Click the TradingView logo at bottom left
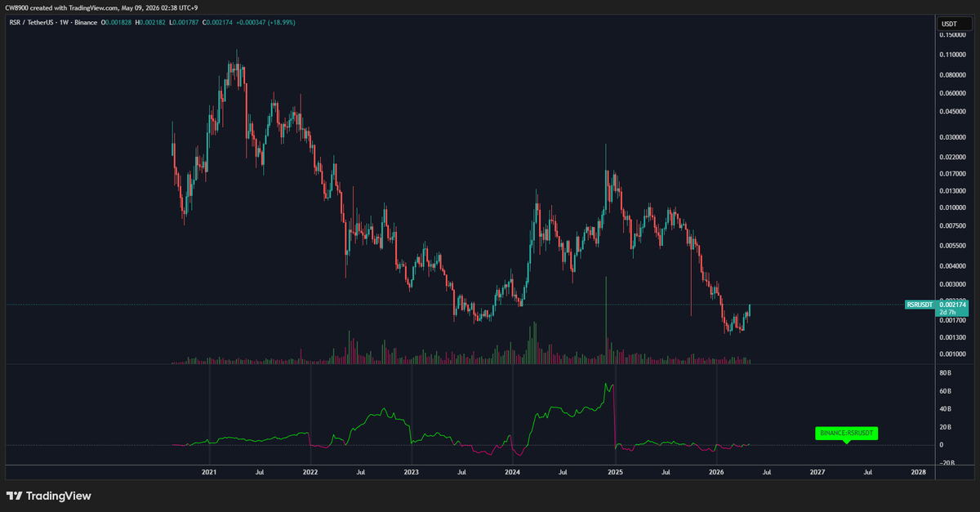Screen dimensions: 980x512 [48, 496]
